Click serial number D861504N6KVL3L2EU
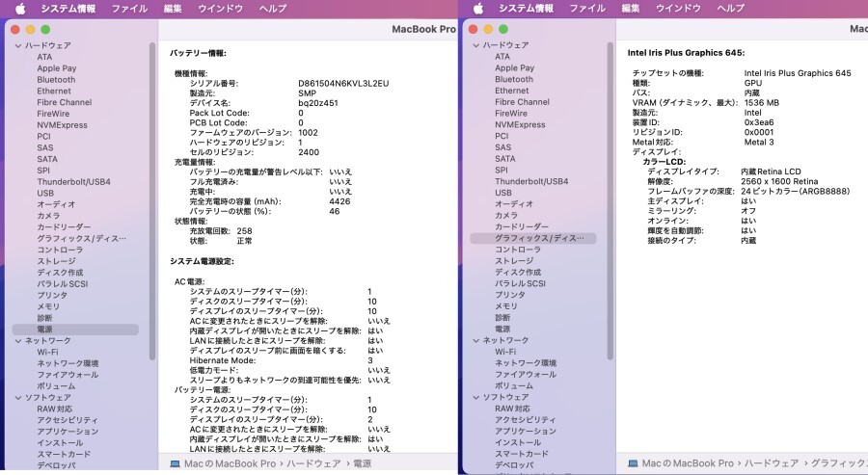This screenshot has height=475, width=868. point(343,83)
